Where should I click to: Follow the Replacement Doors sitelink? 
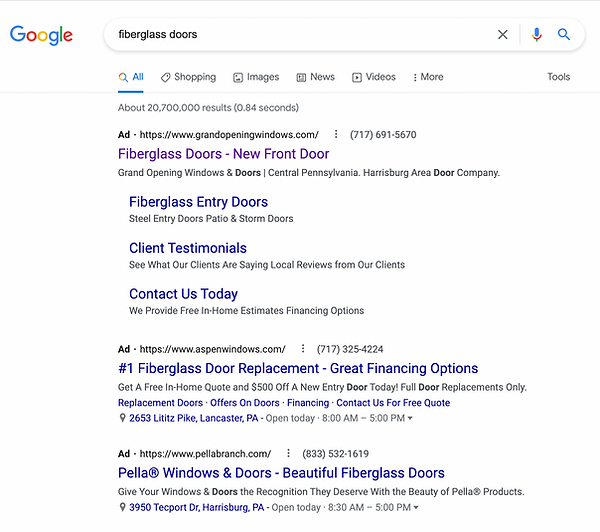click(160, 403)
